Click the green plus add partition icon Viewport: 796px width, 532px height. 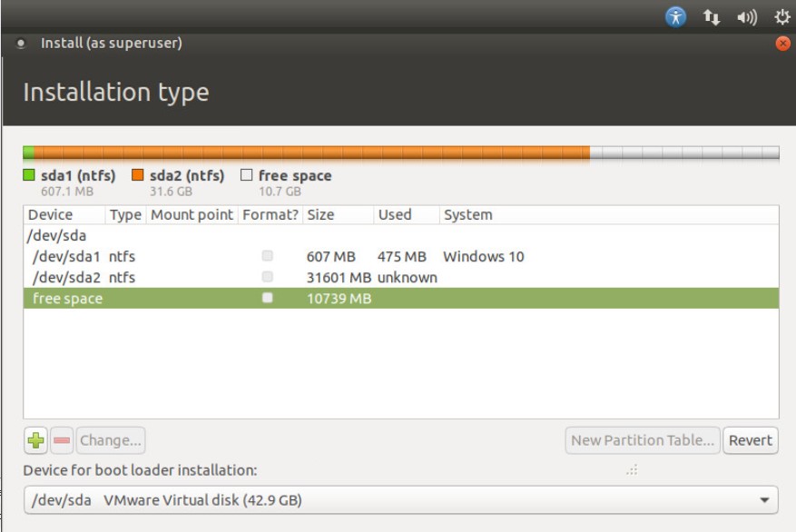(35, 440)
